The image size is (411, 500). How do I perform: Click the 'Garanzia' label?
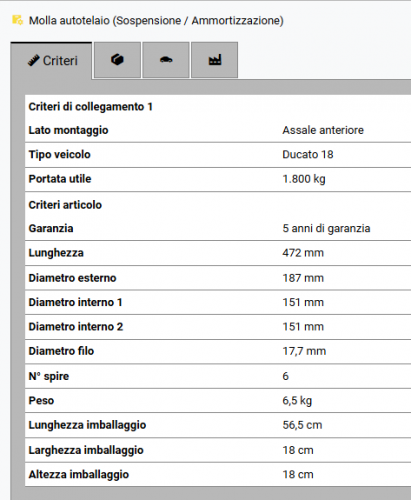[51, 228]
